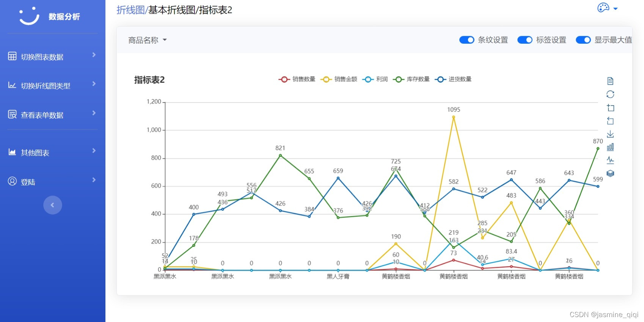Click the 指标表2 chart title
The height and width of the screenshot is (322, 644).
pos(149,80)
